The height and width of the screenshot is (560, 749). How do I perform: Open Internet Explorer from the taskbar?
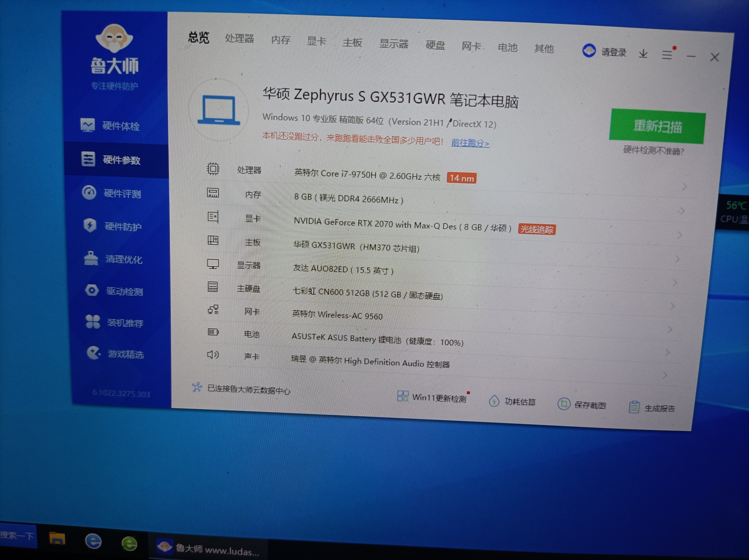93,541
